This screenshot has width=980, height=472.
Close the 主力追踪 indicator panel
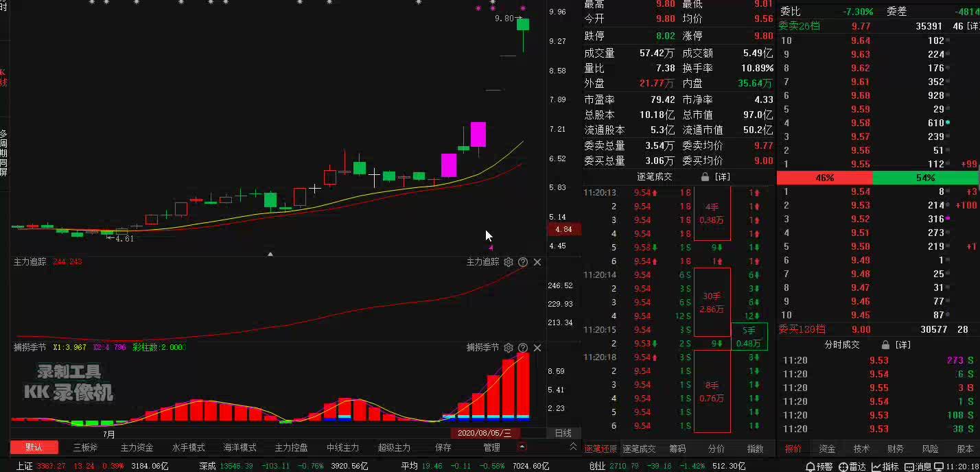[537, 262]
